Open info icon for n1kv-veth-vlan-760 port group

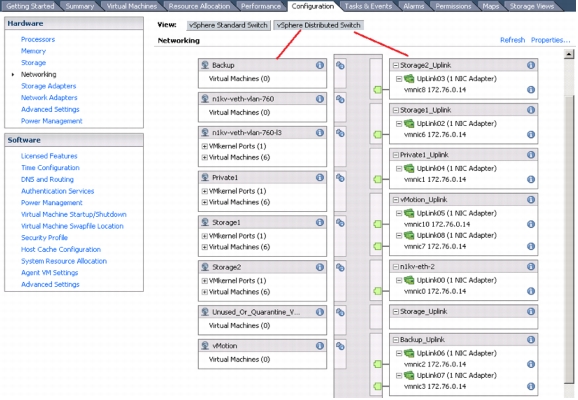(x=320, y=99)
